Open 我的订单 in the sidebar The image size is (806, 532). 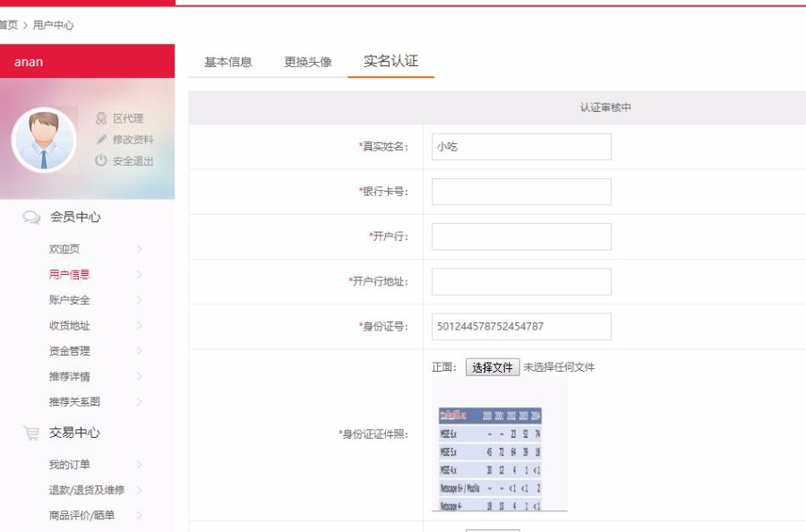tap(70, 465)
